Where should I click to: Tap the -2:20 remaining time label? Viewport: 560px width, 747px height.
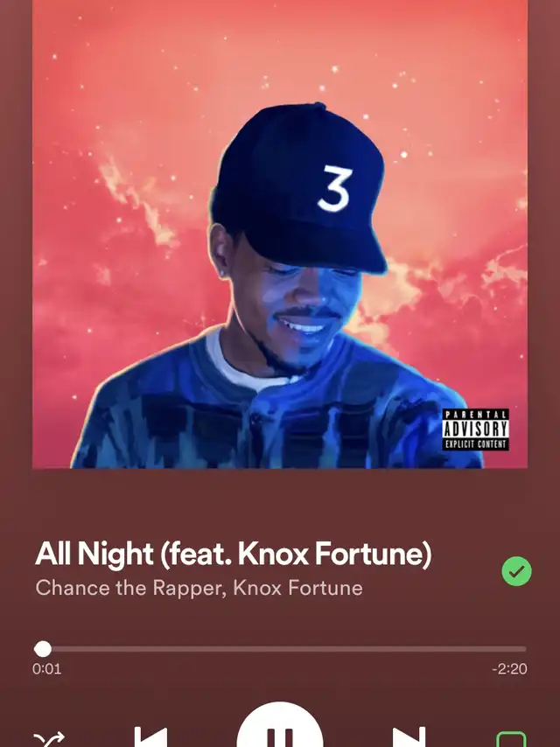pyautogui.click(x=509, y=669)
